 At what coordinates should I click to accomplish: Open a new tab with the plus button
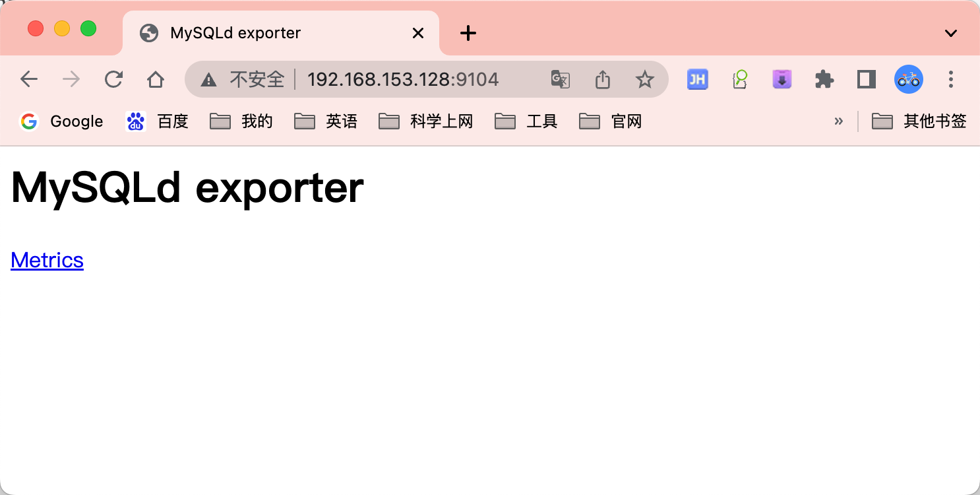468,33
